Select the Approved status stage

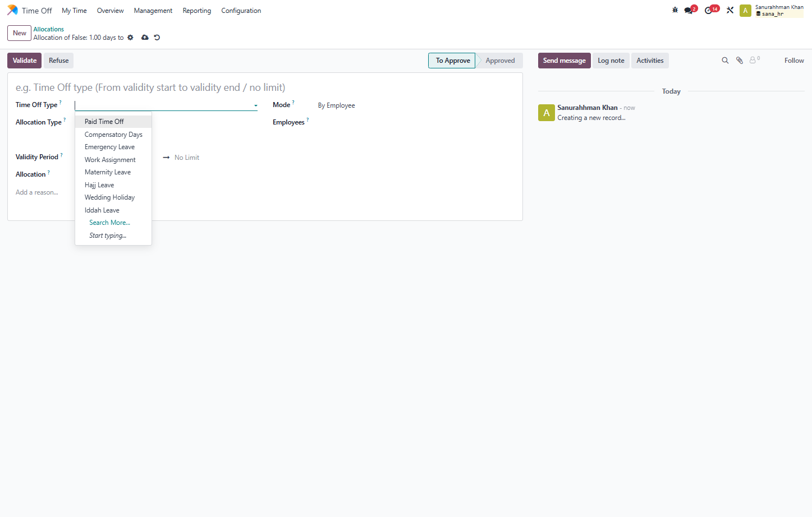click(x=500, y=61)
